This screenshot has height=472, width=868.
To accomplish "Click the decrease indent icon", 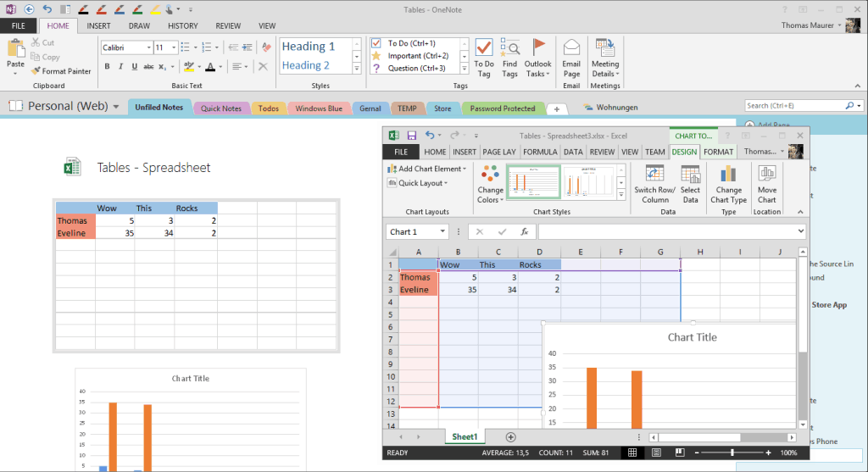I will (x=233, y=47).
